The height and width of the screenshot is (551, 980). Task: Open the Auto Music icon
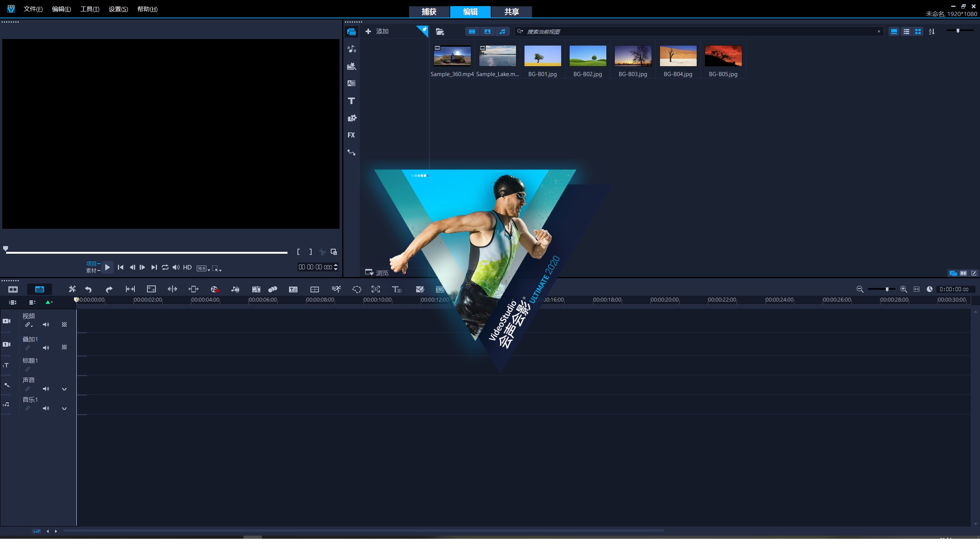(x=256, y=289)
